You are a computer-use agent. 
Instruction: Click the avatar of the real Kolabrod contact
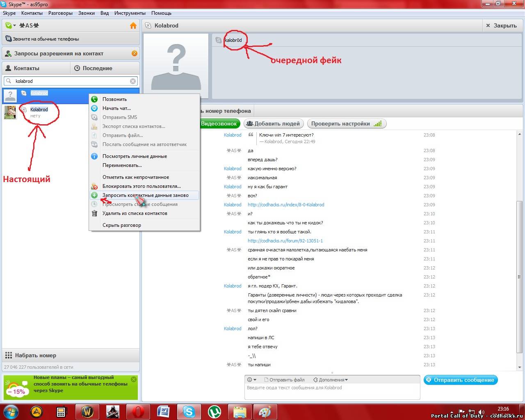[x=10, y=112]
